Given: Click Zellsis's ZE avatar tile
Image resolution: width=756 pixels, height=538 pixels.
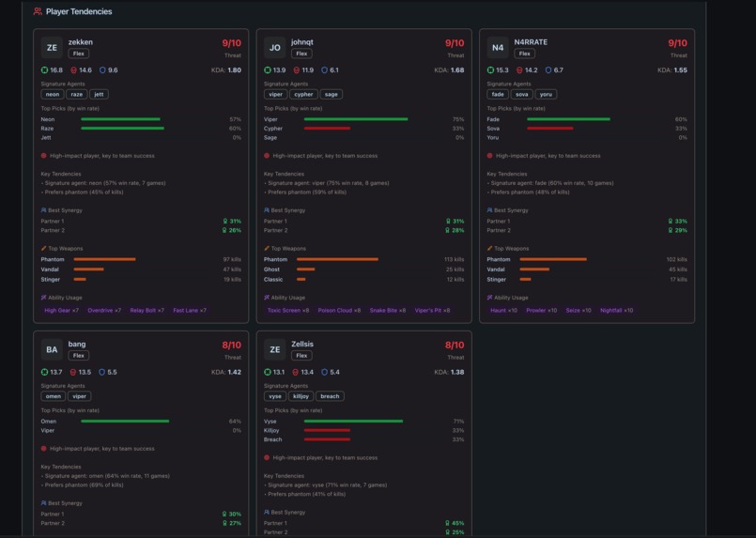Looking at the screenshot, I should [275, 350].
